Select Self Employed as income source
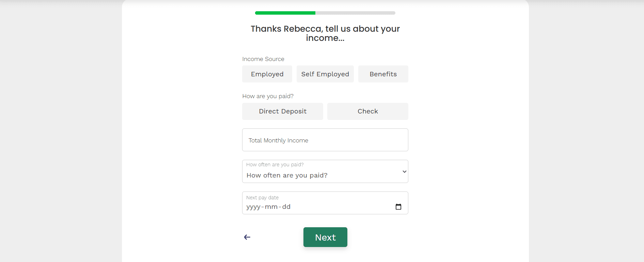Screen dimensions: 644x262 [325, 74]
